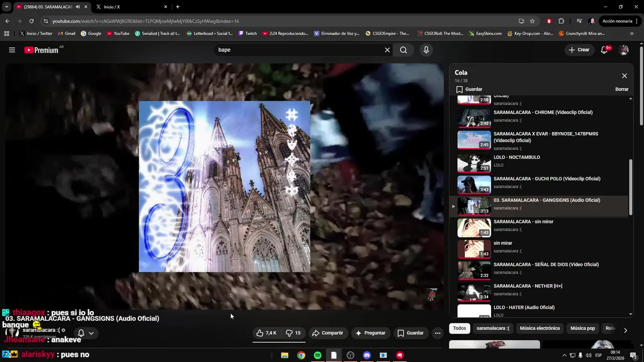
Task: Click Borrar to clear the queue
Action: (622, 89)
